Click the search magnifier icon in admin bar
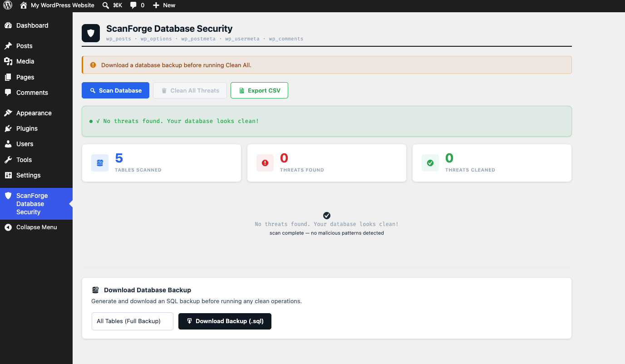625x364 pixels. tap(105, 5)
